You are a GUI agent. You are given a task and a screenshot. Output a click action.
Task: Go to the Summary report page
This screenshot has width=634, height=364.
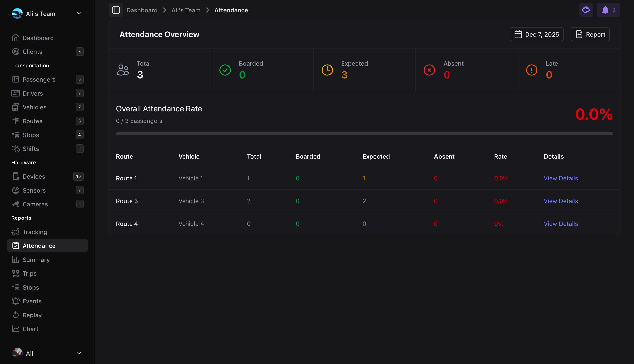point(36,260)
